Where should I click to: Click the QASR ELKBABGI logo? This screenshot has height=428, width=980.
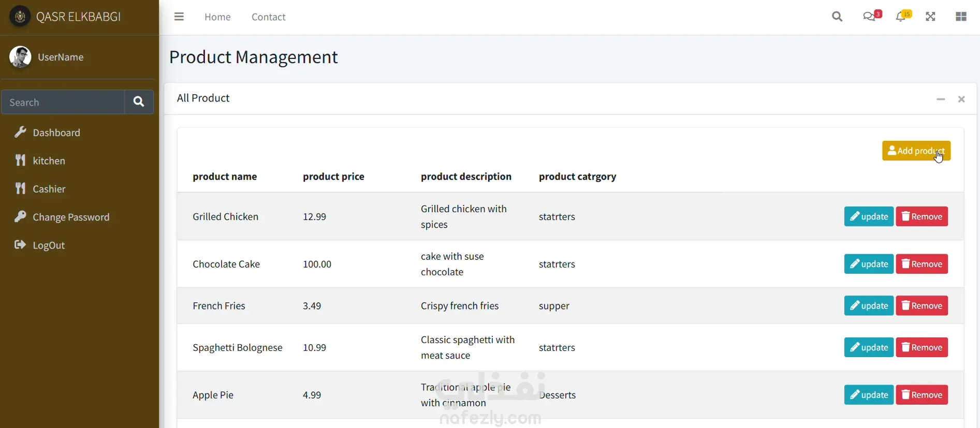tap(20, 17)
